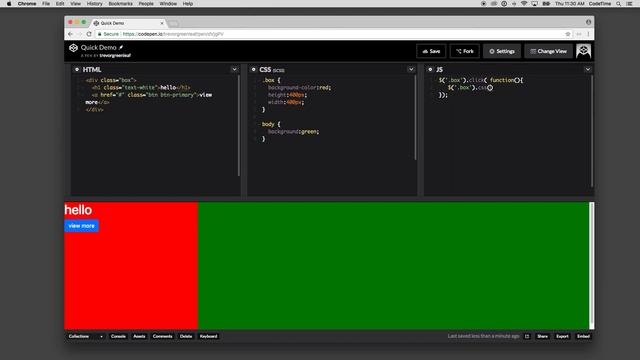Image resolution: width=640 pixels, height=360 pixels.
Task: Open the Bookmarks menu
Action: (x=120, y=4)
